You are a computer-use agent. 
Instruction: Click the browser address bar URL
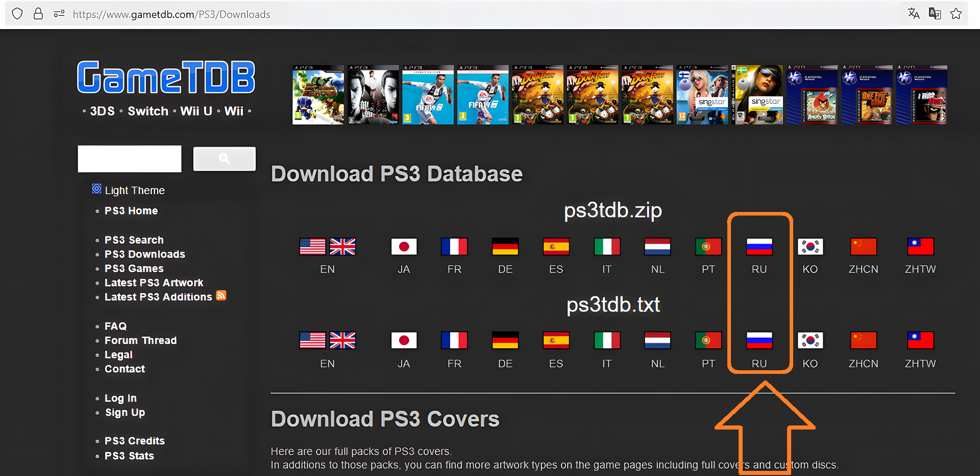pyautogui.click(x=171, y=14)
